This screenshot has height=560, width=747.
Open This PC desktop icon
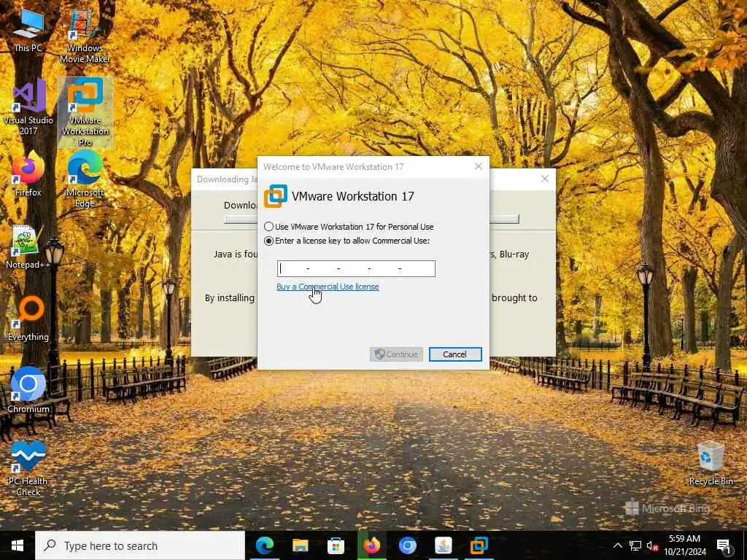[x=28, y=31]
